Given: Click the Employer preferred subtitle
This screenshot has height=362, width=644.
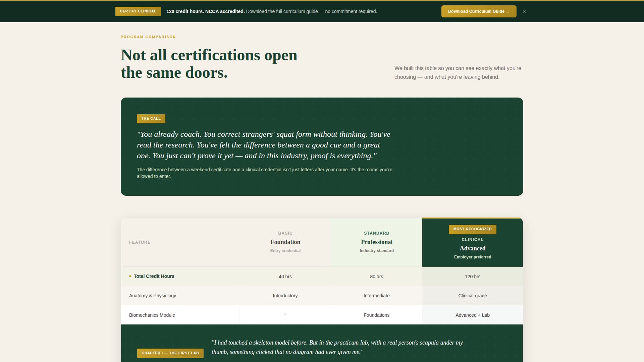Looking at the screenshot, I should point(472,257).
